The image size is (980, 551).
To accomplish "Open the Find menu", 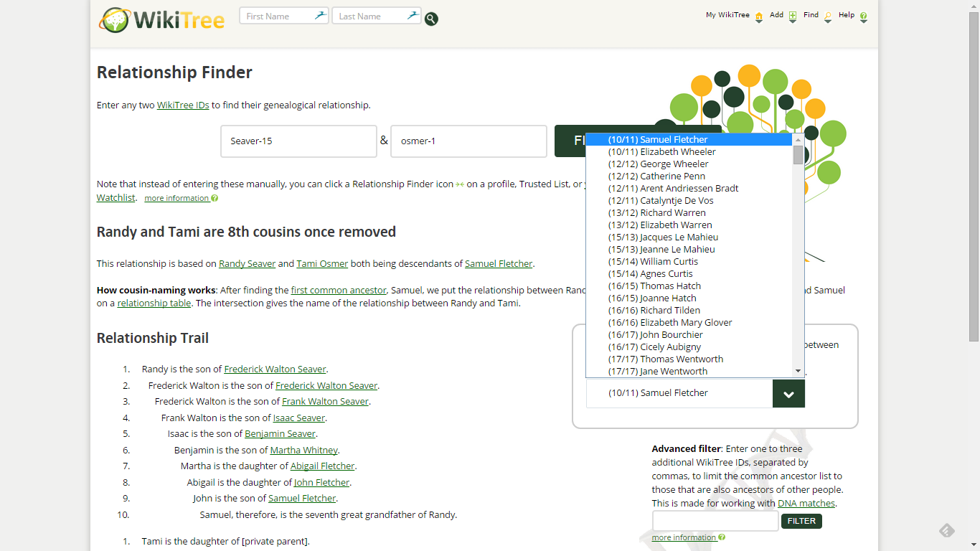I will (x=817, y=16).
